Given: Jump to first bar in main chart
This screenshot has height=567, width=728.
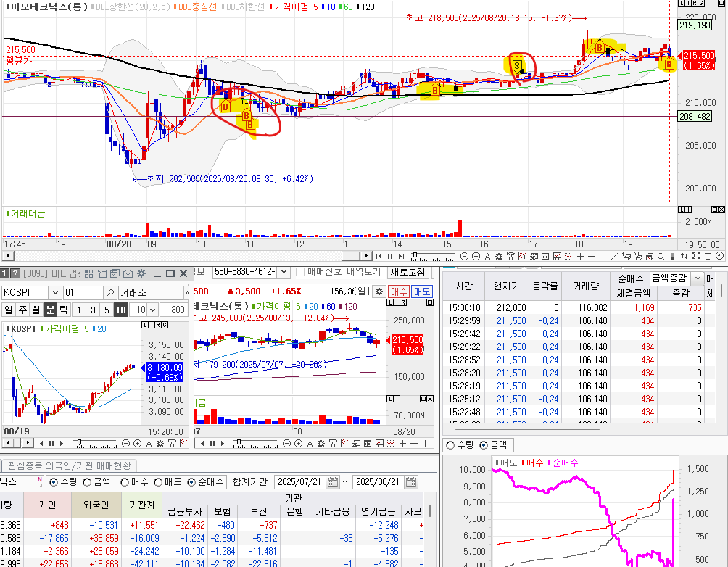Looking at the screenshot, I should [379, 256].
